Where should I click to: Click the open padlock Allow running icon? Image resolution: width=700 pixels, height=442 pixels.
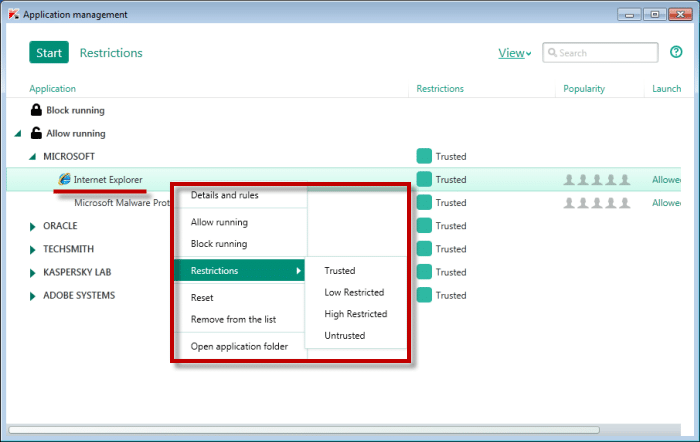36,133
